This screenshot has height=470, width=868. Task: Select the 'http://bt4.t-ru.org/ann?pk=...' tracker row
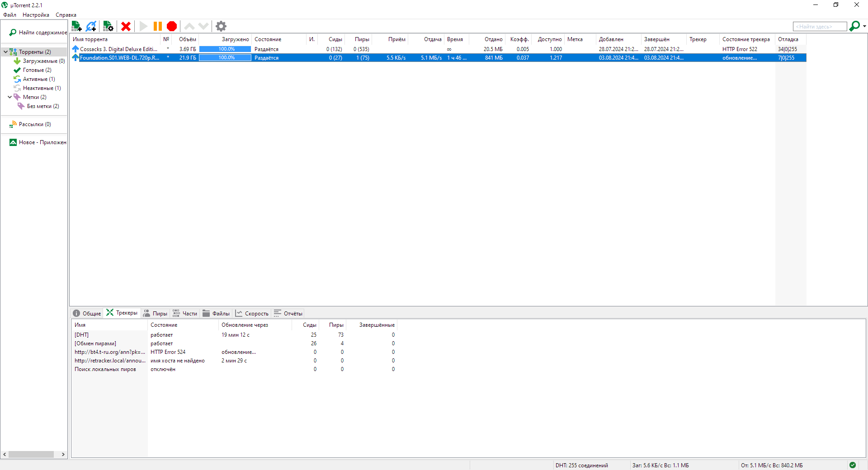tap(234, 352)
